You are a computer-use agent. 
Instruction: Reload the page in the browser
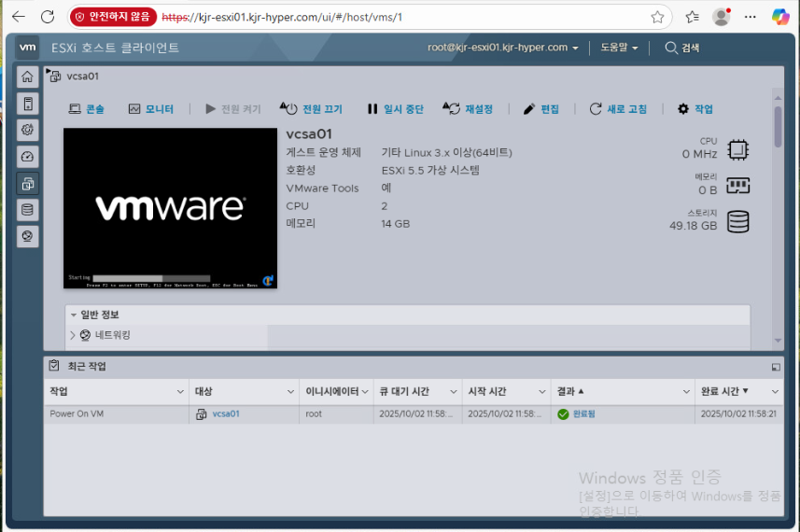pos(48,17)
